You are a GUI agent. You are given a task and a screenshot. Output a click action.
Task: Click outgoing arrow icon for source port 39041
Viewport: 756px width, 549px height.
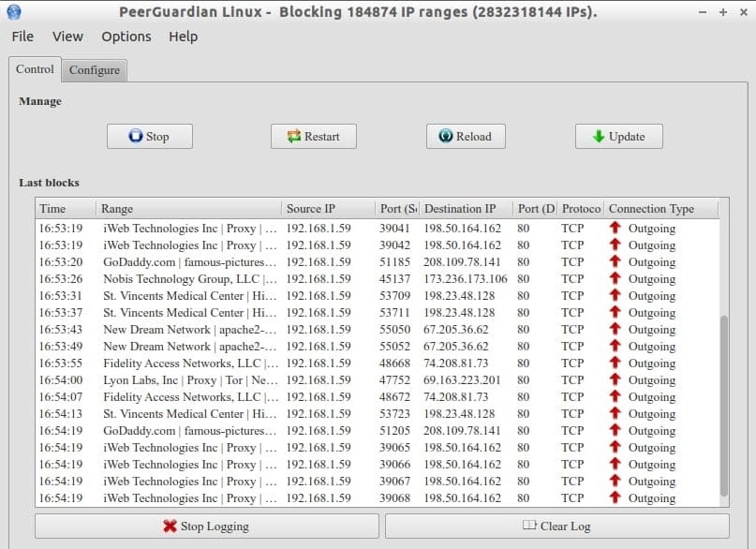coord(615,228)
